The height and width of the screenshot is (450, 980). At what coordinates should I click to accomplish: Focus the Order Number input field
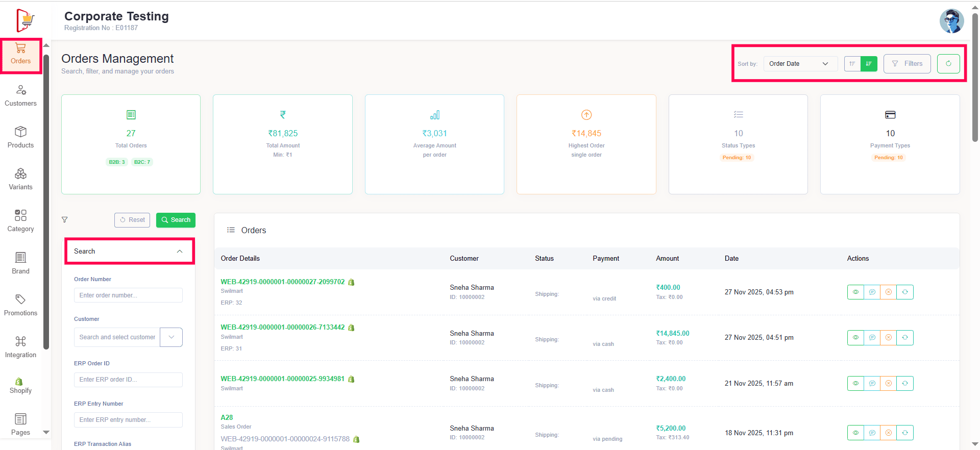pos(128,295)
